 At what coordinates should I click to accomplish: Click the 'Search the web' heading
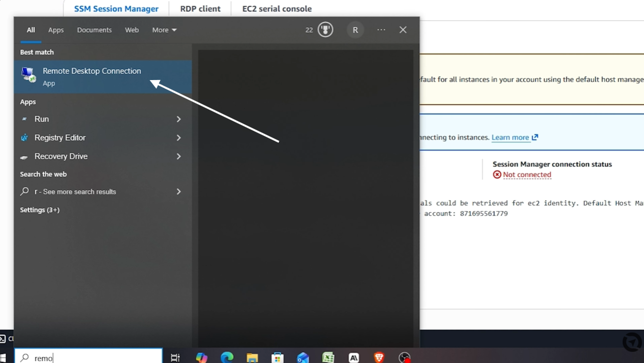pos(43,174)
